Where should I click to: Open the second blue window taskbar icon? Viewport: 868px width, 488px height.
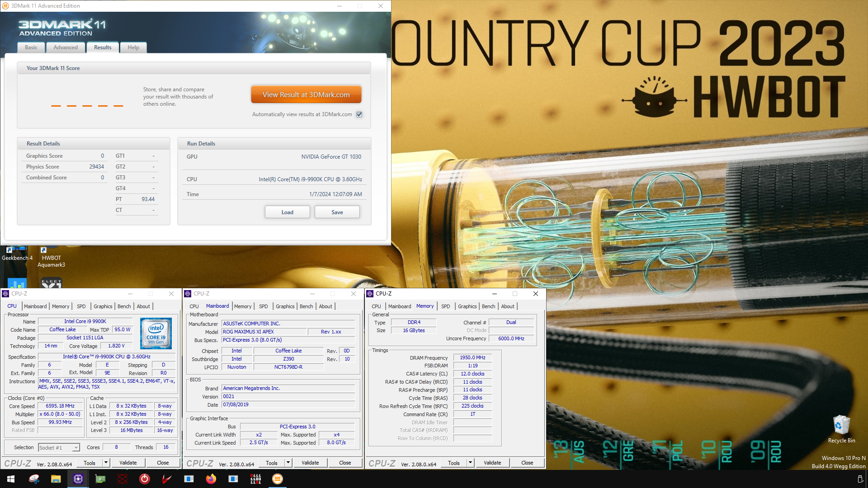[x=233, y=479]
